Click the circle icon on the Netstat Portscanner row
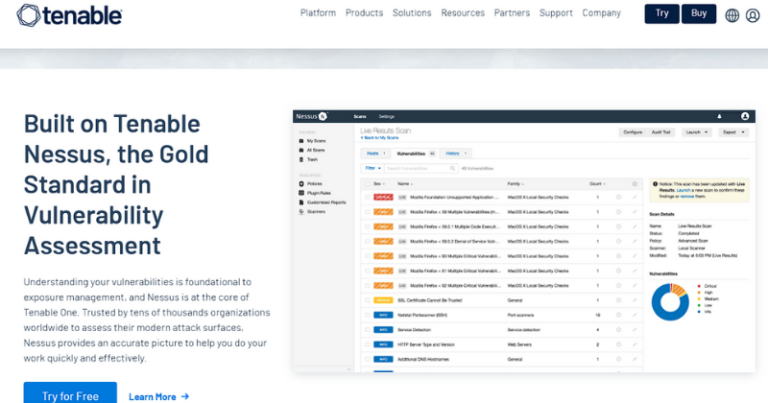This screenshot has height=403, width=768. (x=619, y=315)
